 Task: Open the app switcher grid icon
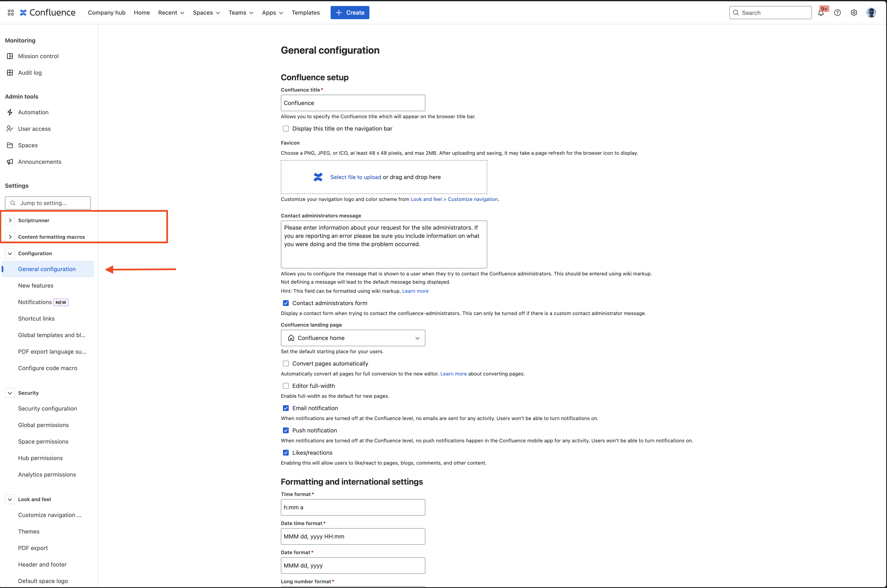pyautogui.click(x=11, y=12)
